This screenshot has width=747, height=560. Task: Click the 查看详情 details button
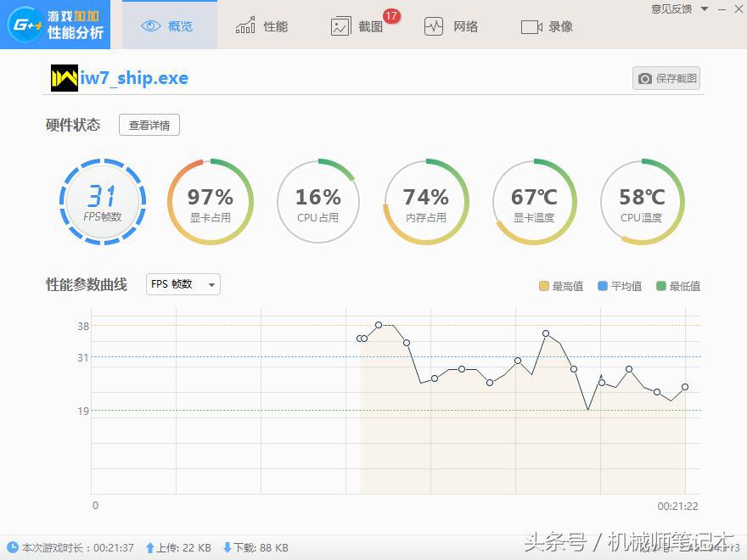[149, 125]
